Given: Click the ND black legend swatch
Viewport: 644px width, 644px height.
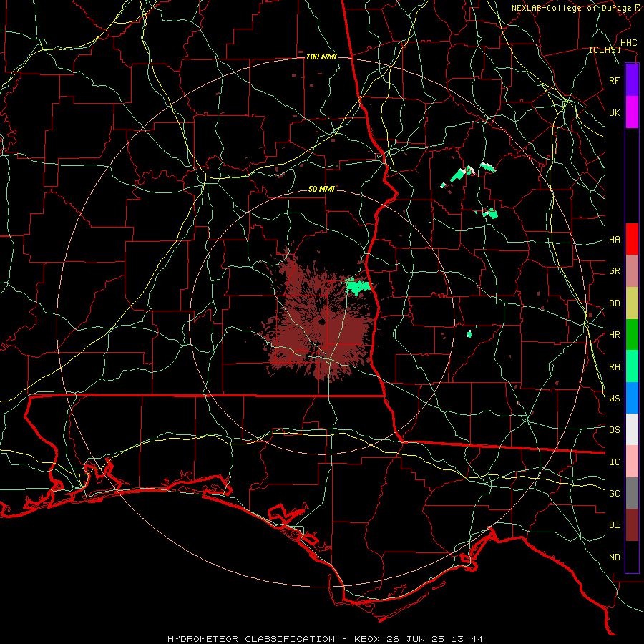Looking at the screenshot, I should [632, 557].
